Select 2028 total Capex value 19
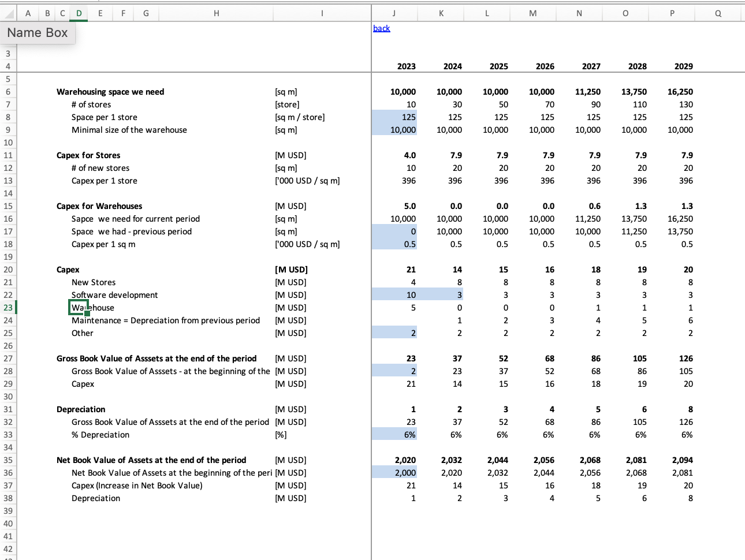 [x=642, y=270]
